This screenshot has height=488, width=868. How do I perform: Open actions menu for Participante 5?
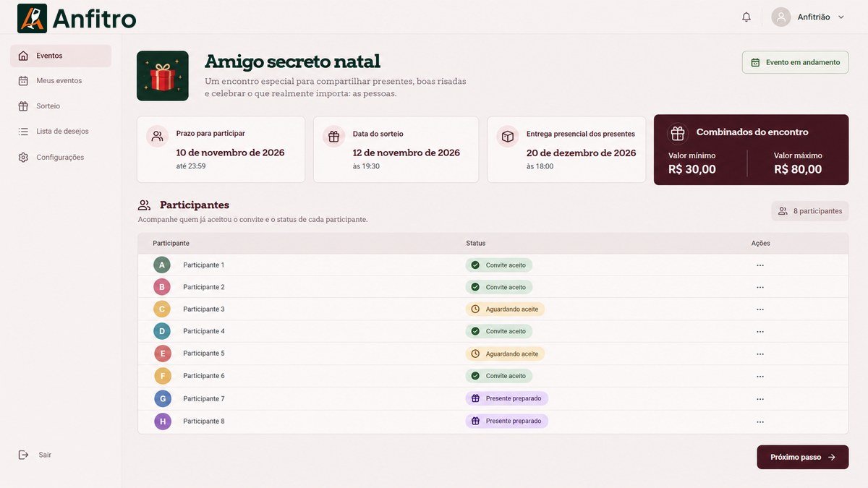pos(760,354)
